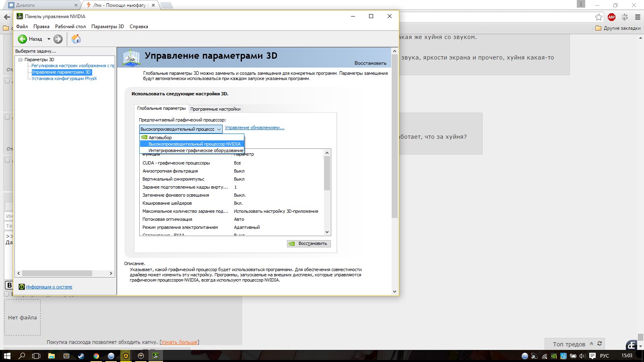Open the Рабочий стол menu
This screenshot has height=362, width=644.
point(70,27)
